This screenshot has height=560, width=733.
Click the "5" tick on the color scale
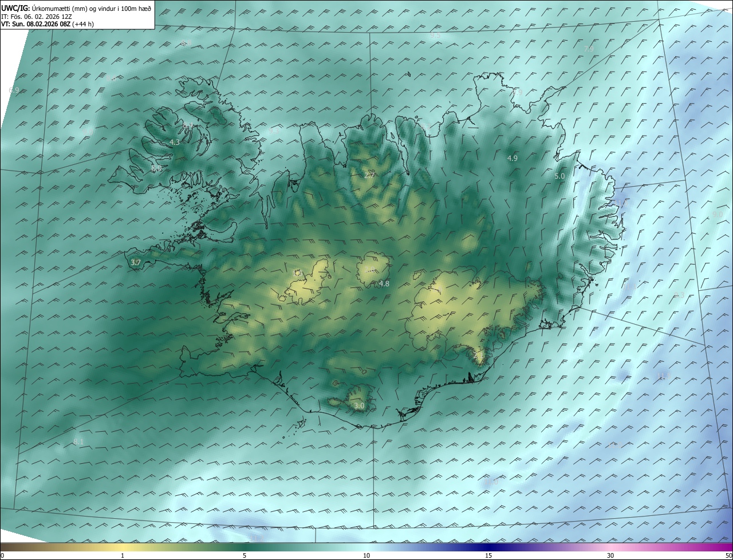point(245,555)
